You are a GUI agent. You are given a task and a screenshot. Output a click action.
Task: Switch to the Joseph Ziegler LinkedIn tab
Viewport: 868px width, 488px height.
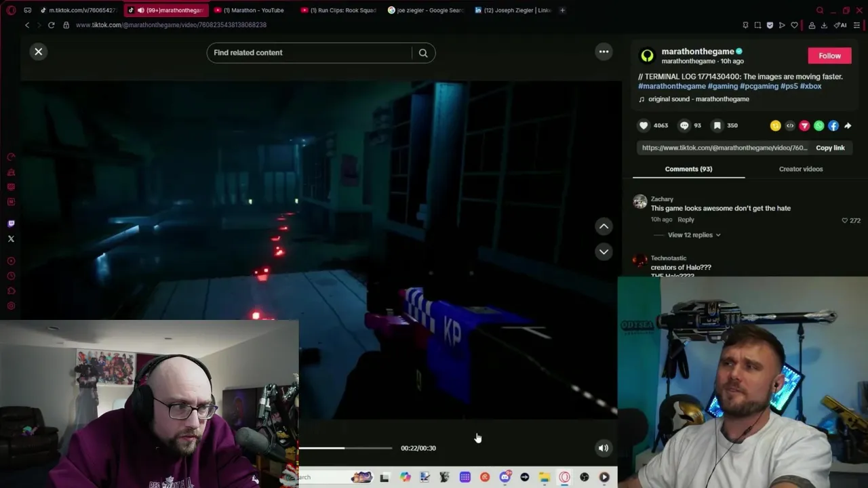click(513, 10)
